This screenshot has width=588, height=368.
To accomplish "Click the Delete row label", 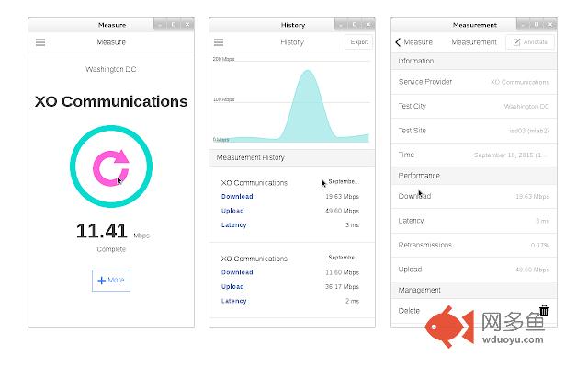I will tap(409, 311).
